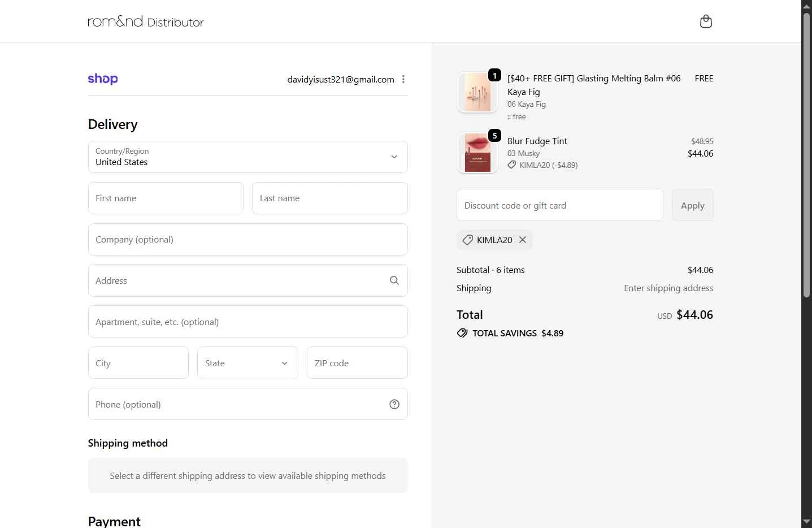
Task: Click the Blur Fudge Tint product name
Action: click(537, 141)
